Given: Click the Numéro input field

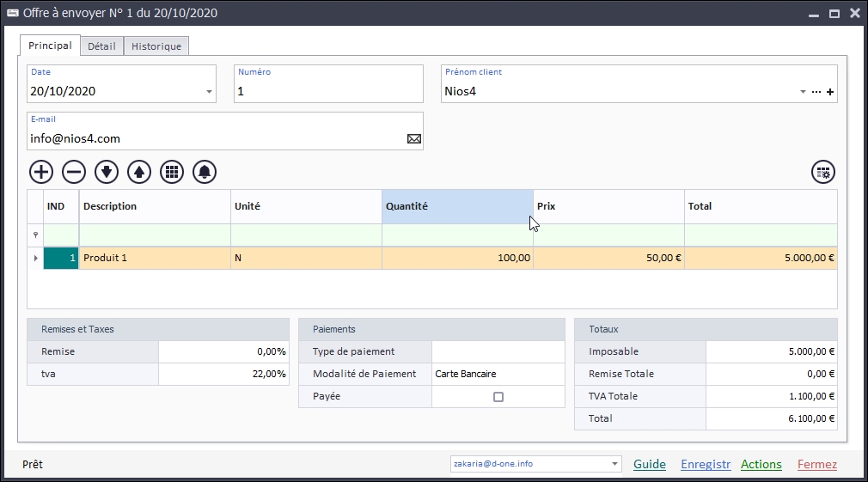Looking at the screenshot, I should (x=328, y=91).
